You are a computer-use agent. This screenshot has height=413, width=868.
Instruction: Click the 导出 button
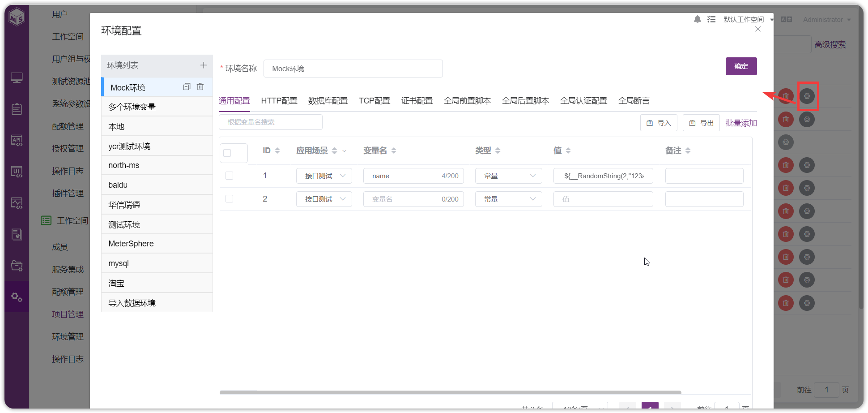pyautogui.click(x=701, y=123)
